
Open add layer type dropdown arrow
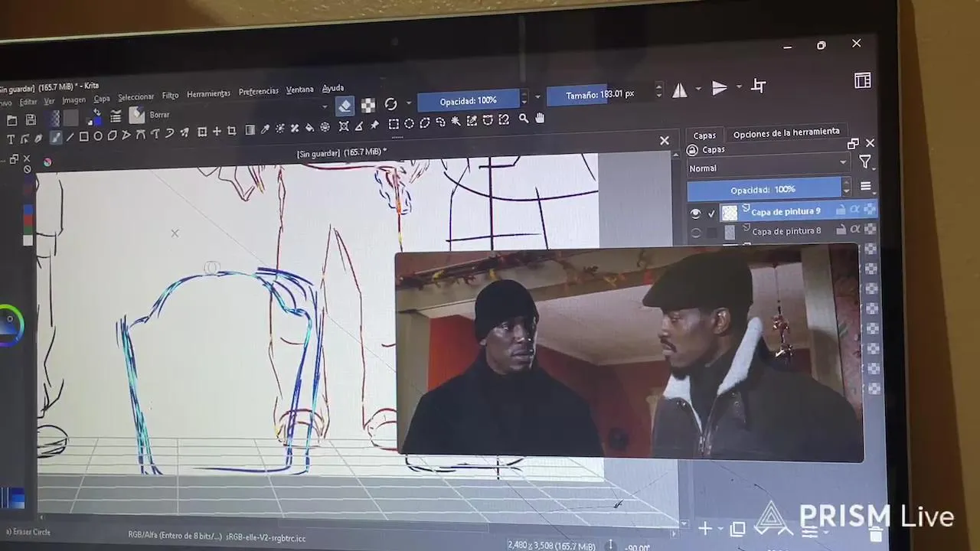click(x=720, y=529)
